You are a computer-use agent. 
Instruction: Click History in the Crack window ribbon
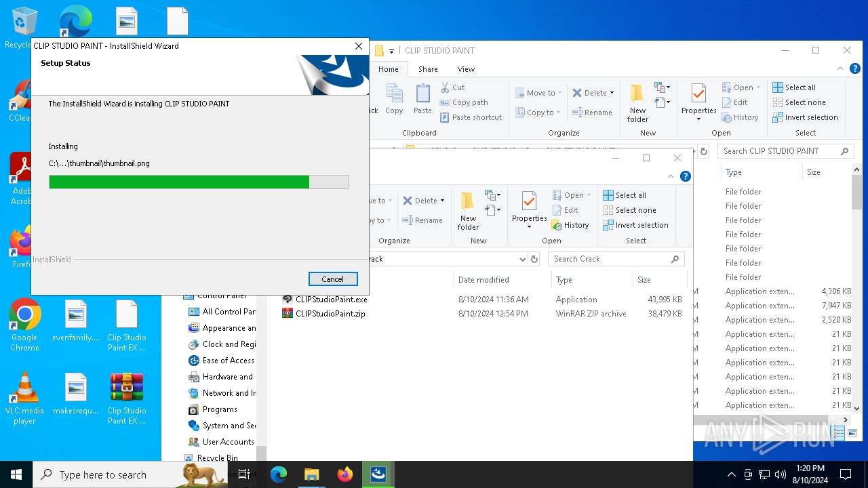pos(570,225)
